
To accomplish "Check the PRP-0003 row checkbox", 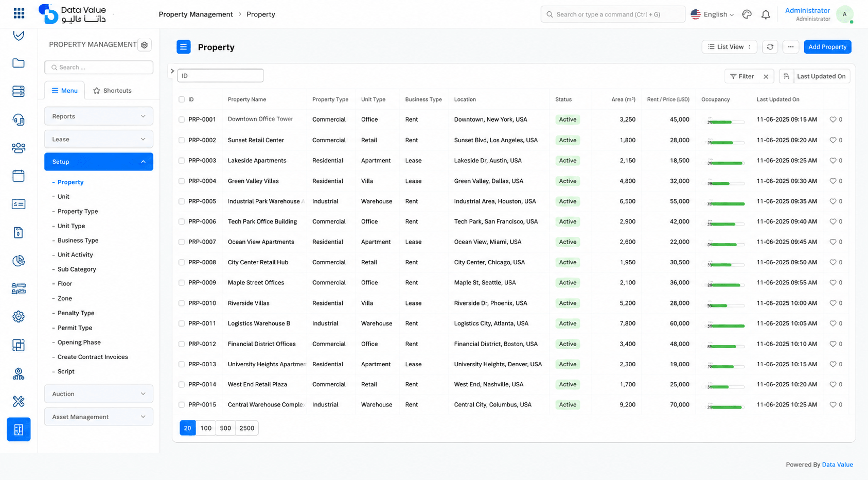I will (x=182, y=161).
